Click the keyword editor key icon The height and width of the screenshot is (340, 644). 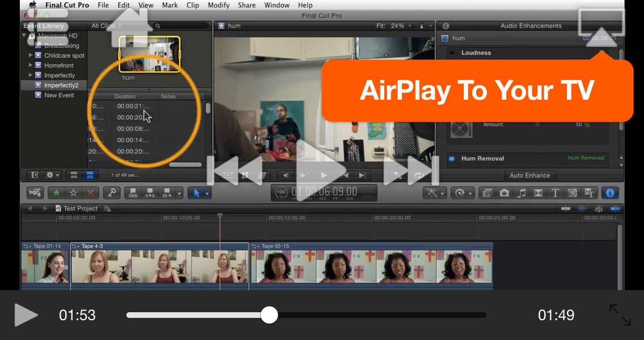point(111,193)
